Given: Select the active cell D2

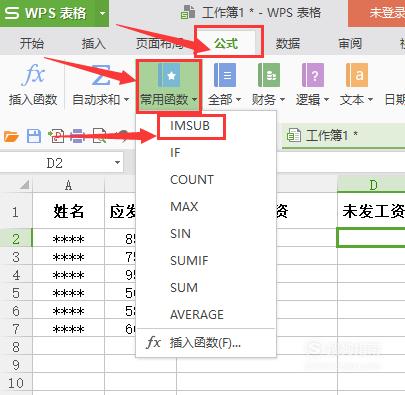Looking at the screenshot, I should (371, 238).
